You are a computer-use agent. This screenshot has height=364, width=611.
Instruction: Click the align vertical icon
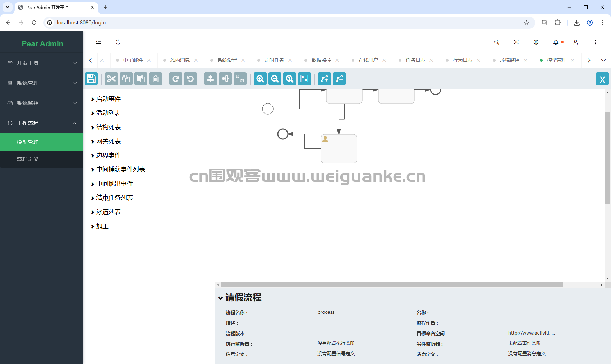click(x=211, y=79)
